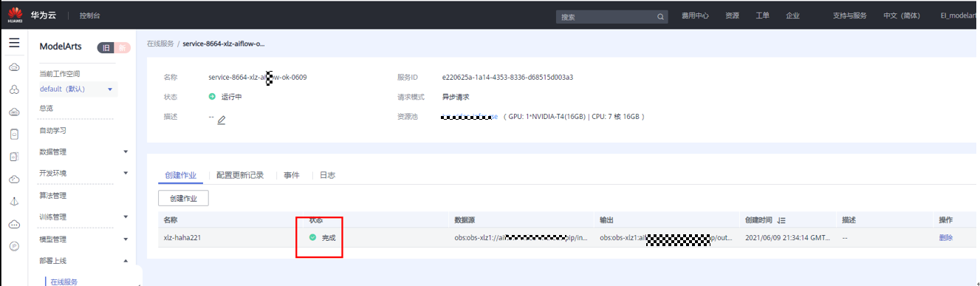Click the cloud-with-dots icon in left rail

[14, 224]
